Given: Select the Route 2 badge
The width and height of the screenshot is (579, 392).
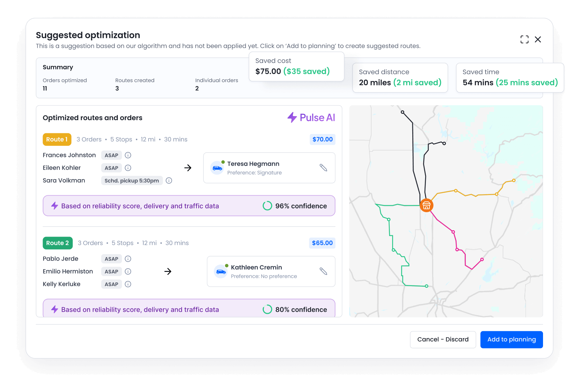Looking at the screenshot, I should click(58, 243).
